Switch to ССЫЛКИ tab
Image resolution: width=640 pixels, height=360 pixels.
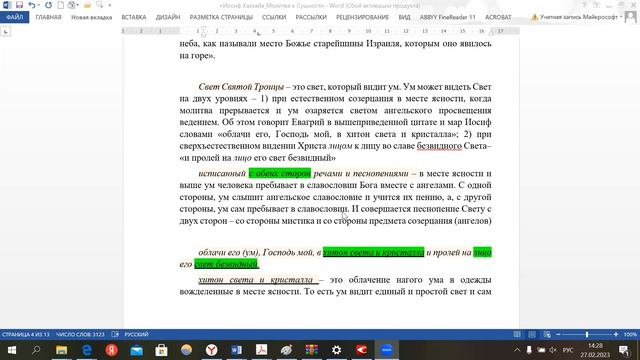coord(274,17)
